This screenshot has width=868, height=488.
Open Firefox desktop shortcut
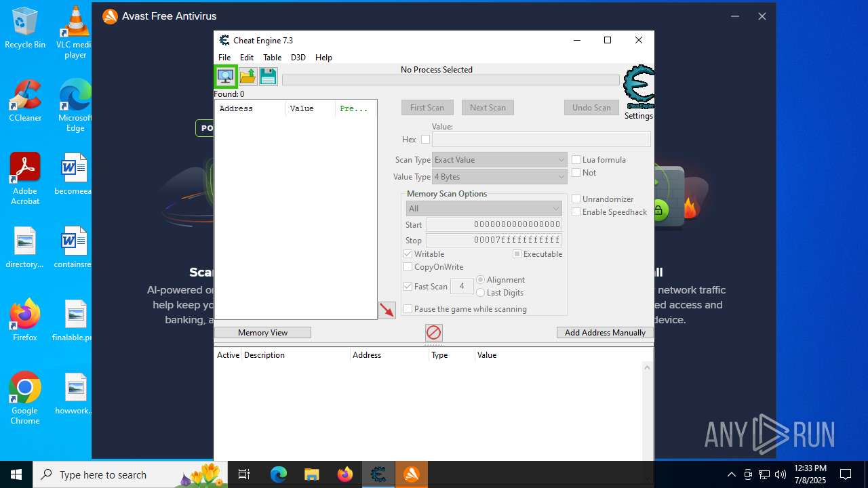click(25, 321)
